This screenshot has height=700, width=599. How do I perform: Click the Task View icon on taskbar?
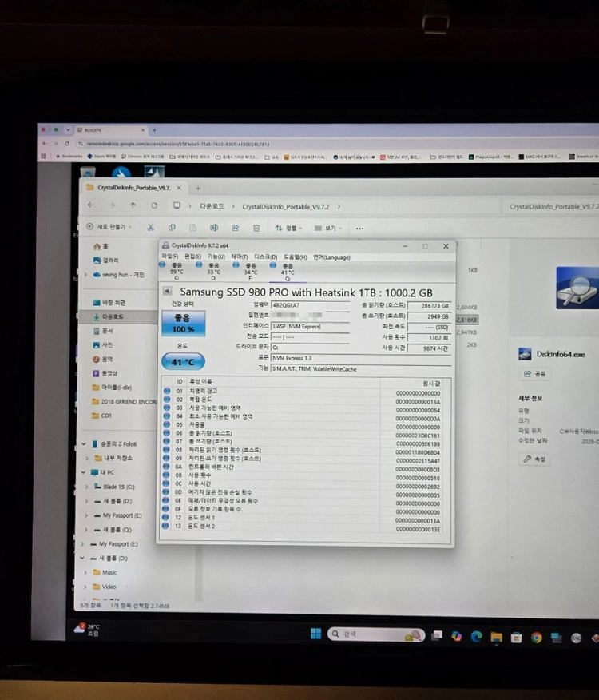coord(437,635)
